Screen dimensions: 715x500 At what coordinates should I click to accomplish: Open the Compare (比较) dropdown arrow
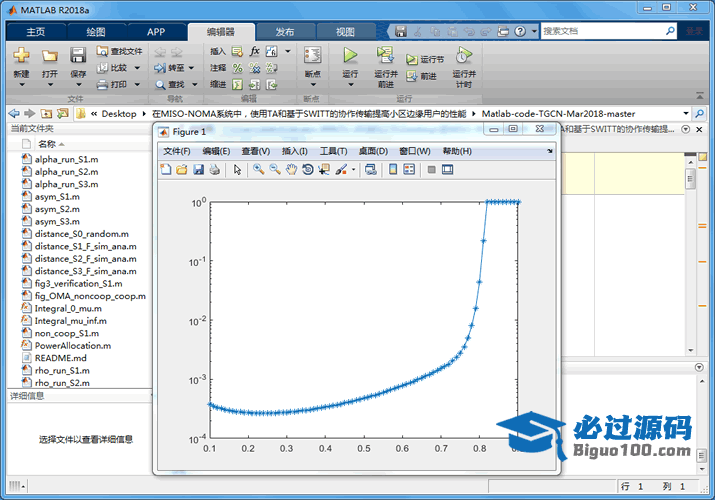pyautogui.click(x=137, y=68)
